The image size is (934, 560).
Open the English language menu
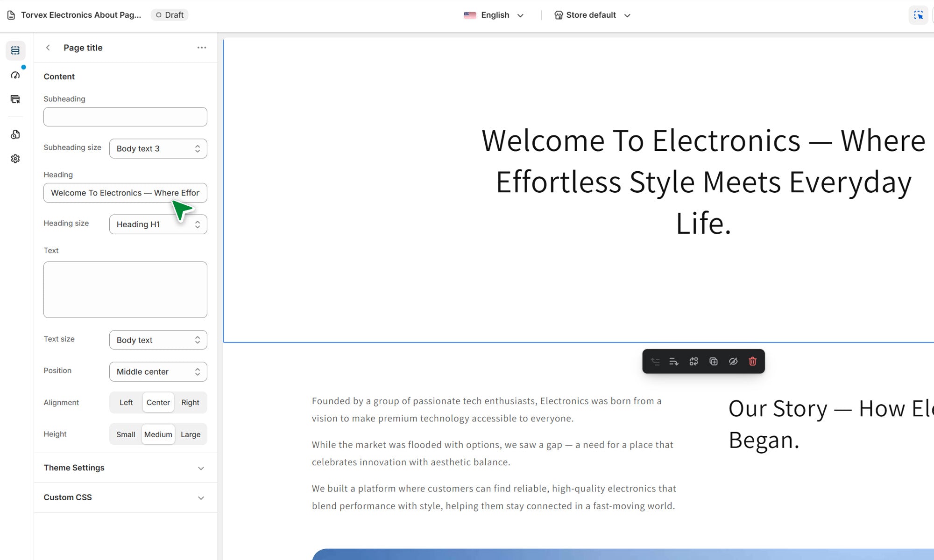pyautogui.click(x=495, y=15)
